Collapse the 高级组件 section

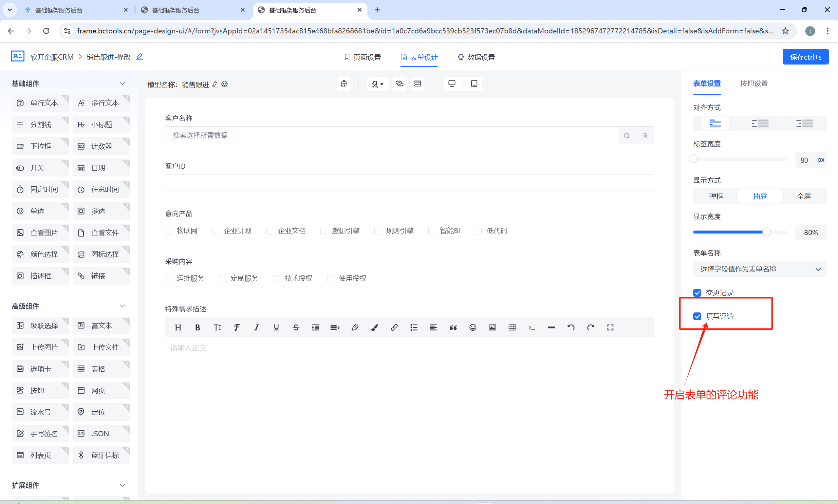click(x=122, y=306)
